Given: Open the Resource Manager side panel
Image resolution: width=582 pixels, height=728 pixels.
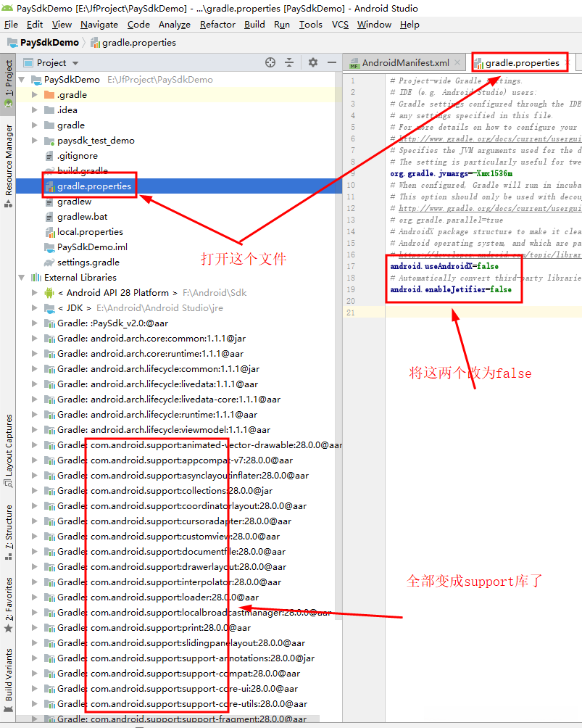Looking at the screenshot, I should point(9,166).
